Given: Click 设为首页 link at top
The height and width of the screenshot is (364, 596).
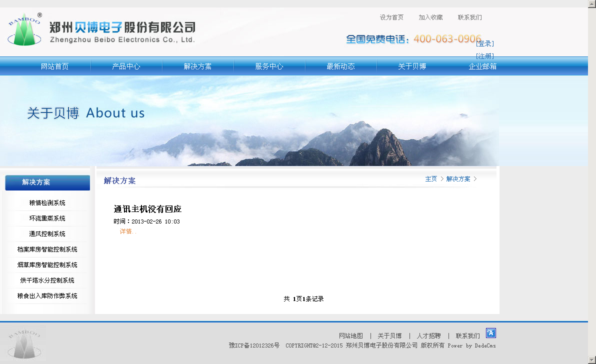Looking at the screenshot, I should 391,17.
